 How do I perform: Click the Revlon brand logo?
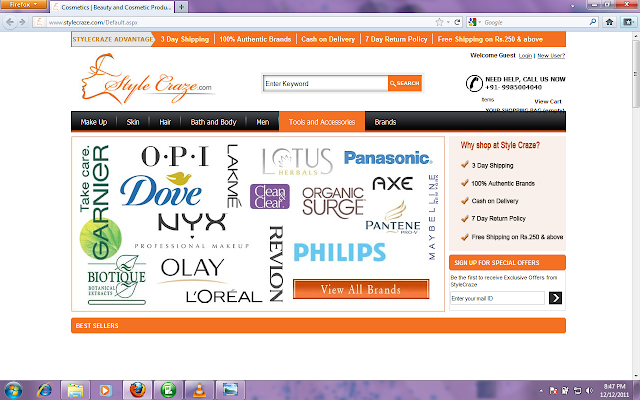tap(276, 264)
